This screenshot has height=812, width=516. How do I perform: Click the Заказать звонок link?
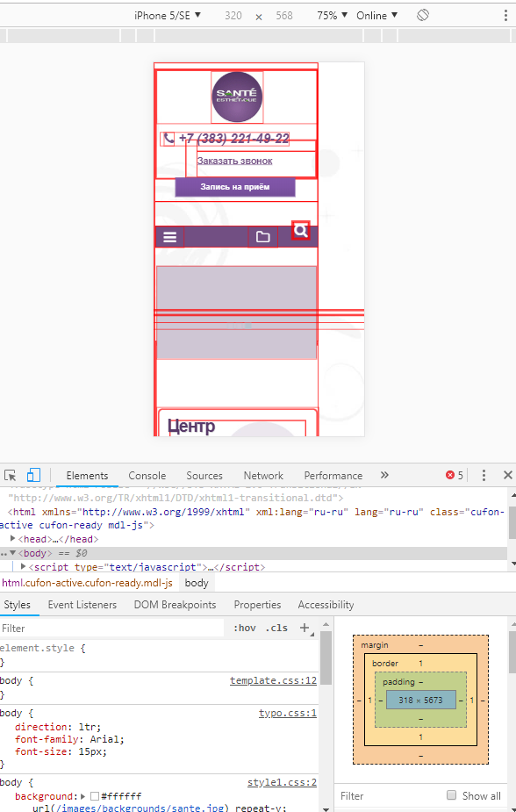tap(235, 161)
